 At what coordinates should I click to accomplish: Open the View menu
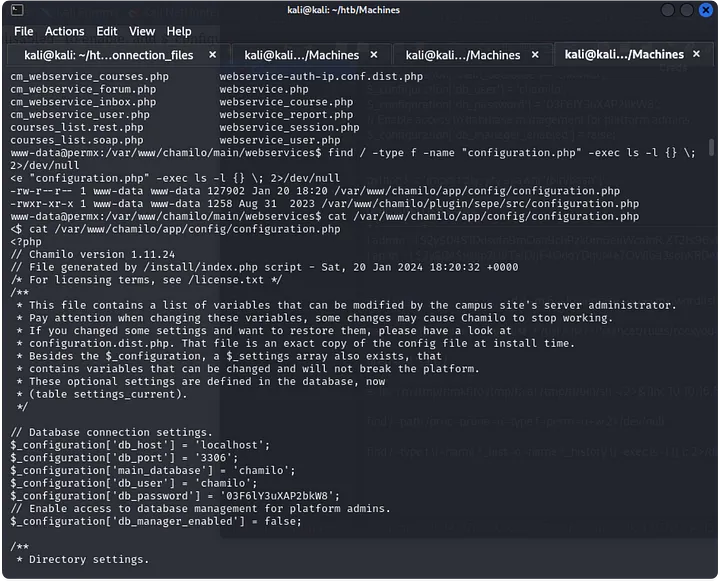click(142, 31)
